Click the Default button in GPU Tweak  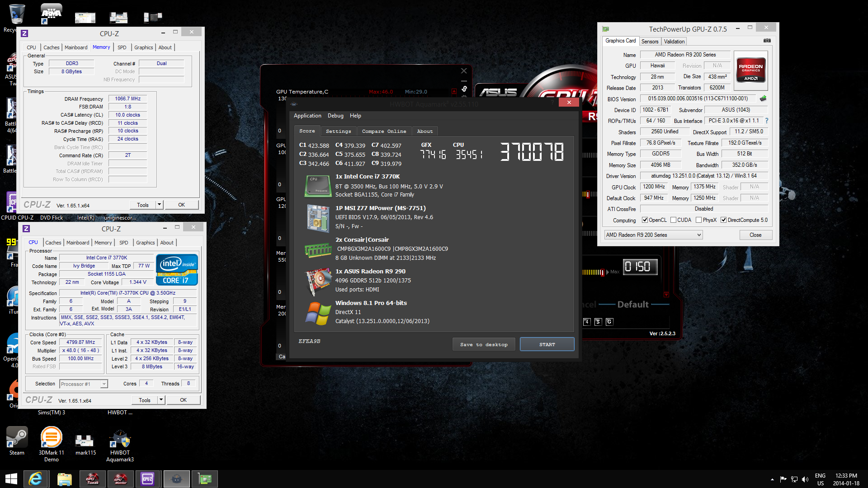click(633, 305)
